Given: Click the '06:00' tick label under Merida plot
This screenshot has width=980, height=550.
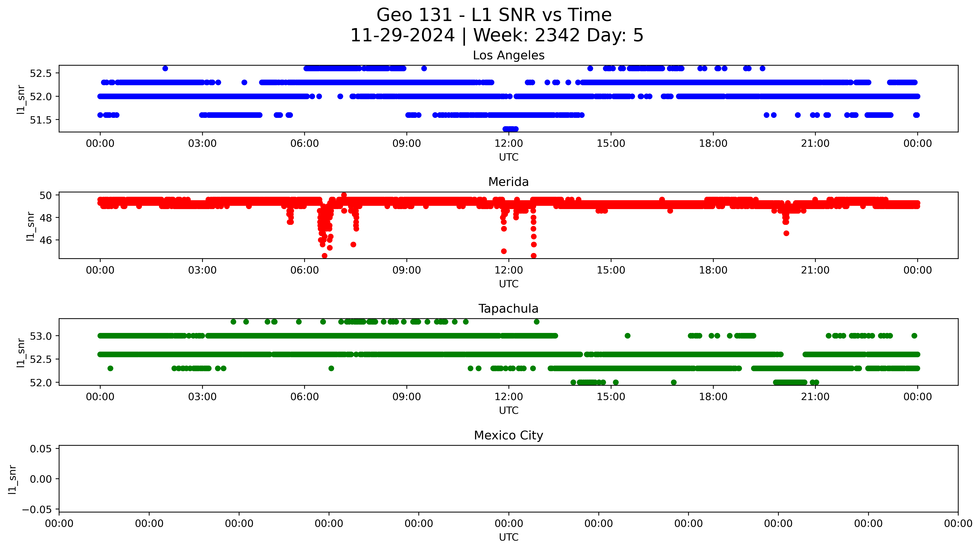Looking at the screenshot, I should coord(304,270).
